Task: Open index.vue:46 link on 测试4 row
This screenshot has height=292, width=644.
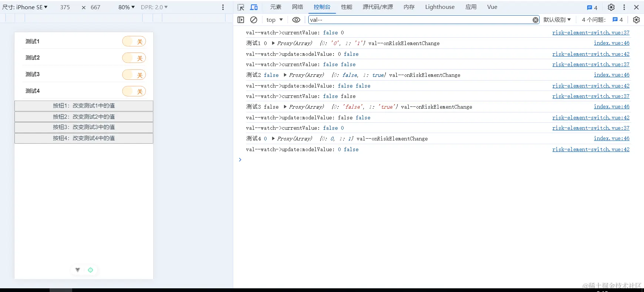Action: pyautogui.click(x=611, y=139)
